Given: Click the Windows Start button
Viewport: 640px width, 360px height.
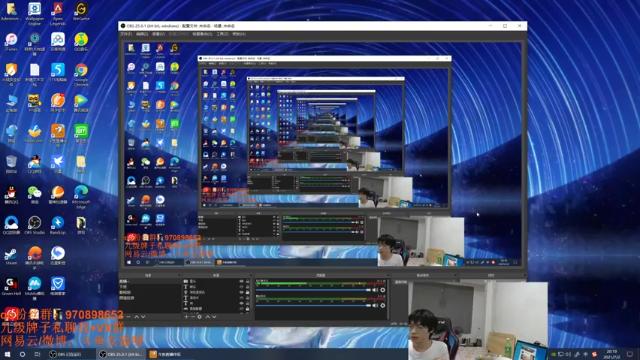Looking at the screenshot, I should [x=7, y=354].
